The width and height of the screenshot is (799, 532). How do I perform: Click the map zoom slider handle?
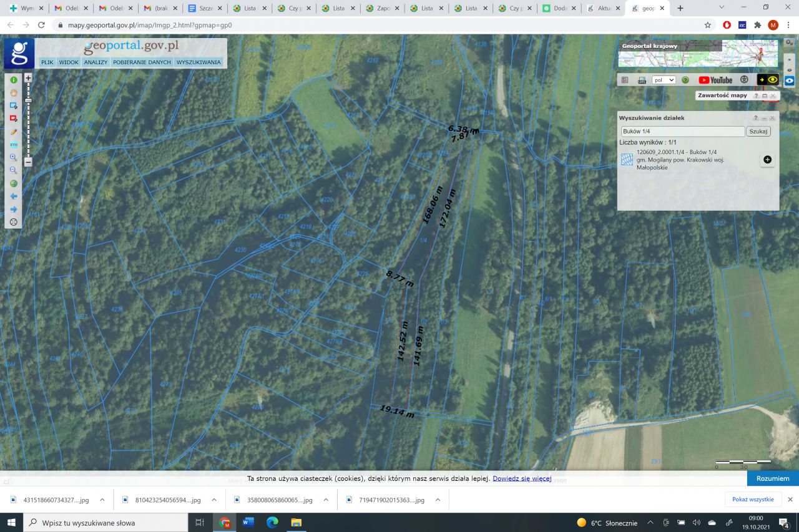(x=28, y=100)
